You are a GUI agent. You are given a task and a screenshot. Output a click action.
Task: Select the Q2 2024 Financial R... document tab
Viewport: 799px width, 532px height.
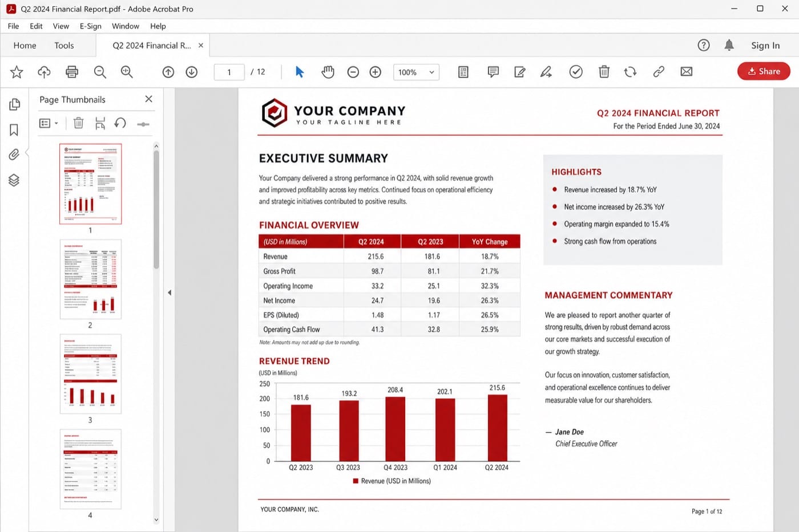[151, 46]
